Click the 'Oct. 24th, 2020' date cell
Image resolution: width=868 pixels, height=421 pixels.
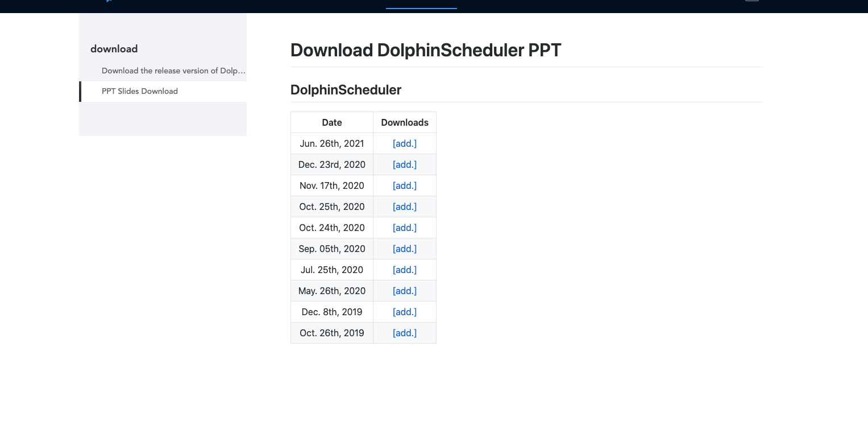(x=332, y=228)
